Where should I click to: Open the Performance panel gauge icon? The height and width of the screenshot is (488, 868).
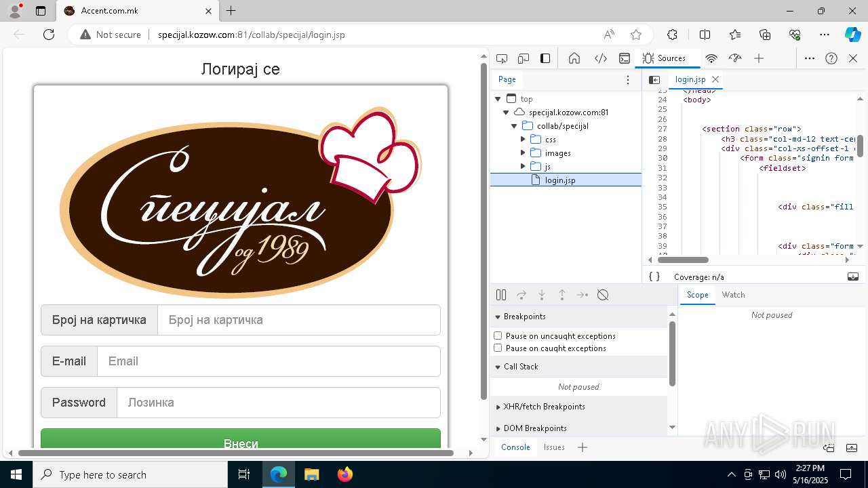pyautogui.click(x=735, y=58)
